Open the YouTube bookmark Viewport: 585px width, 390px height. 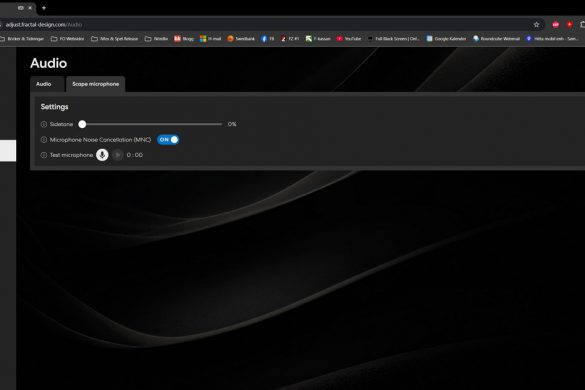pyautogui.click(x=349, y=38)
